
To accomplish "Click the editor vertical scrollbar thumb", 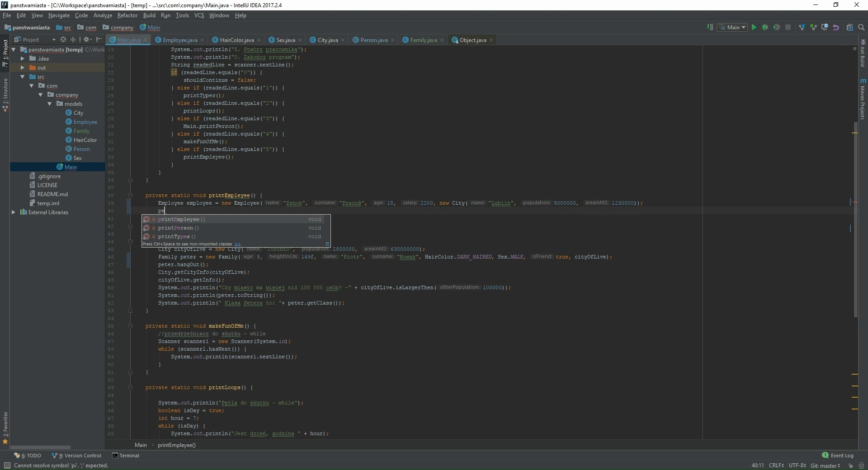I will 855,219.
